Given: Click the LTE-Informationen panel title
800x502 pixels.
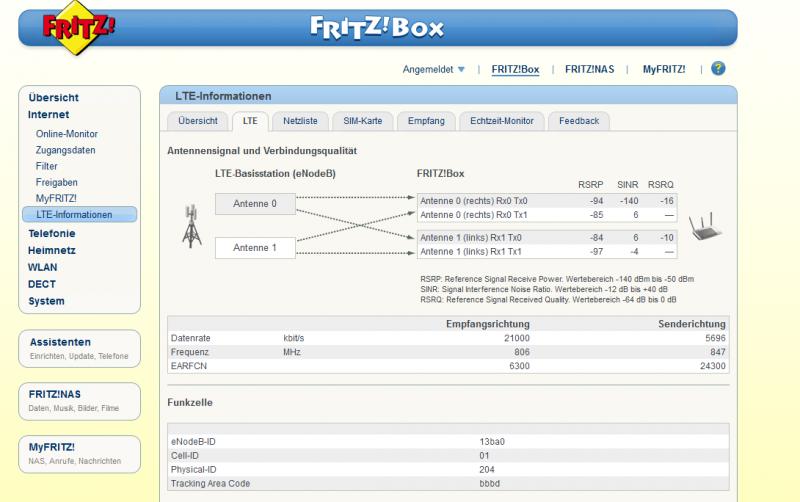Looking at the screenshot, I should [x=223, y=96].
